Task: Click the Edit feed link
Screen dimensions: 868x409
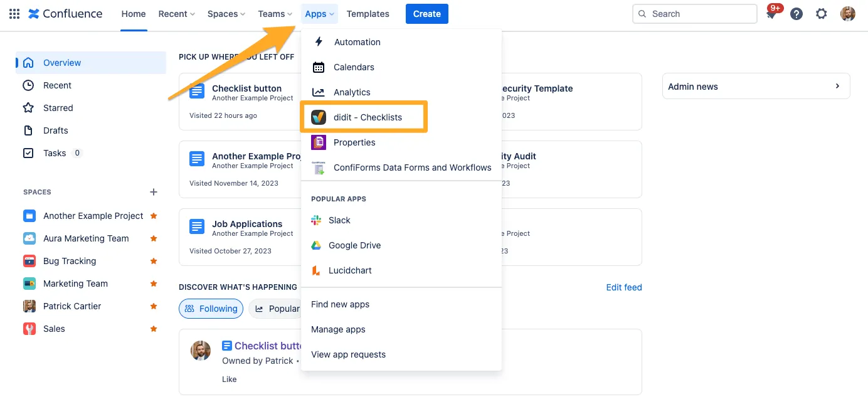Action: tap(624, 287)
